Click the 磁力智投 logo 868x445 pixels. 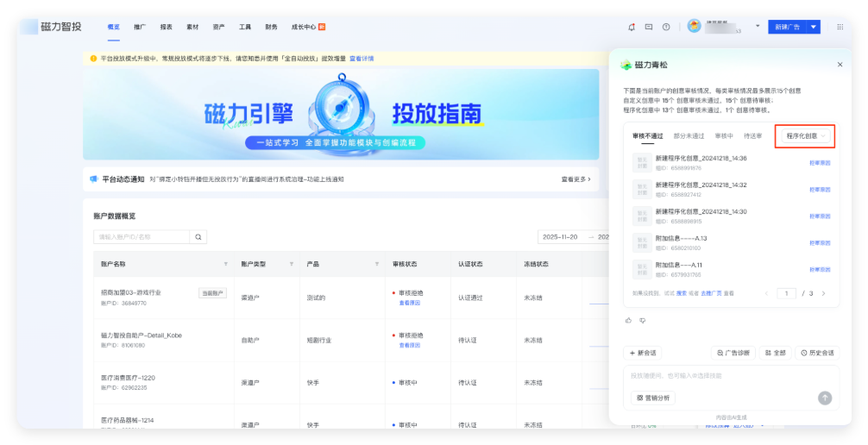pyautogui.click(x=52, y=27)
